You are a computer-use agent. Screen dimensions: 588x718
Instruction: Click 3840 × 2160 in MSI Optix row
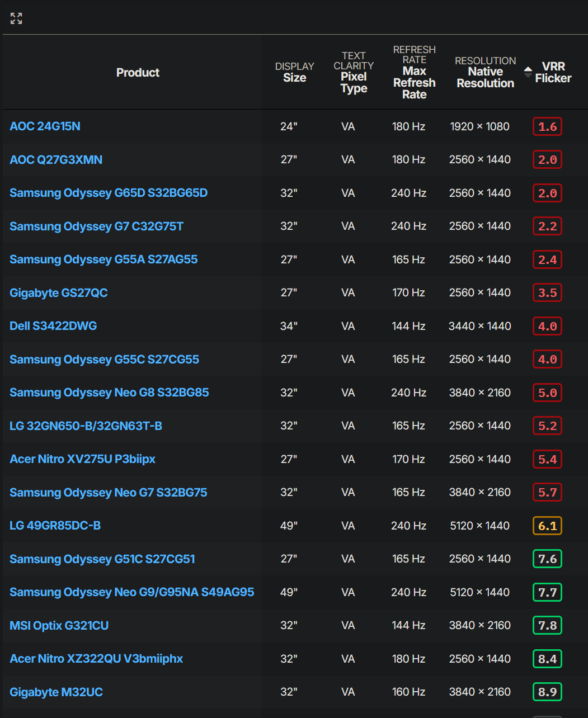(479, 625)
